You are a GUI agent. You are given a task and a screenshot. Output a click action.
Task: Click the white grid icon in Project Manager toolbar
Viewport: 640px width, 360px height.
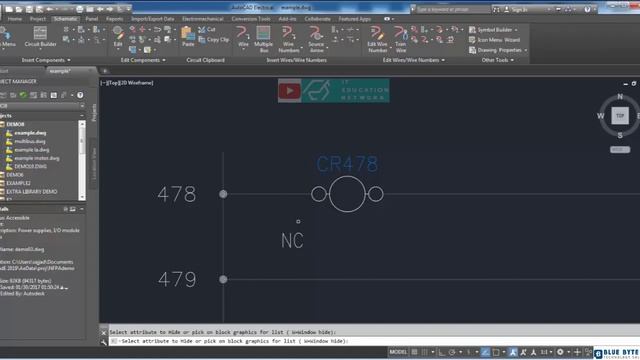tap(54, 95)
